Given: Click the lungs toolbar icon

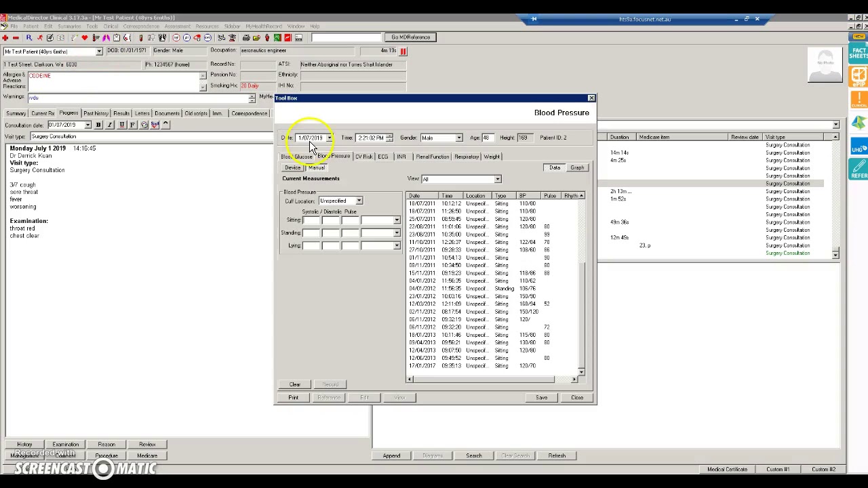Looking at the screenshot, I should 106,37.
